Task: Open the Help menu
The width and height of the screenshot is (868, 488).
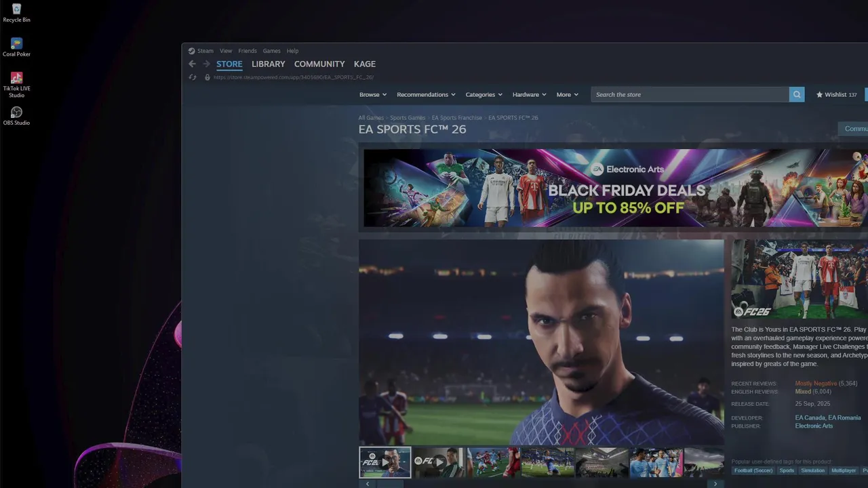Action: [x=292, y=51]
